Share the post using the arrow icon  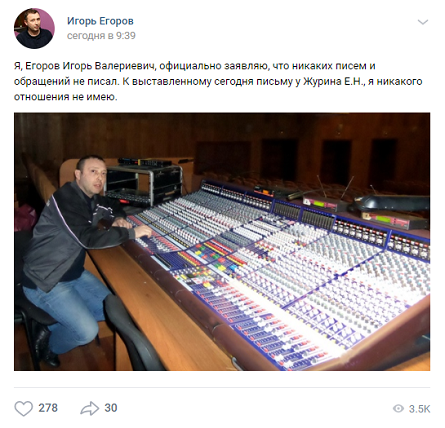[x=90, y=408]
